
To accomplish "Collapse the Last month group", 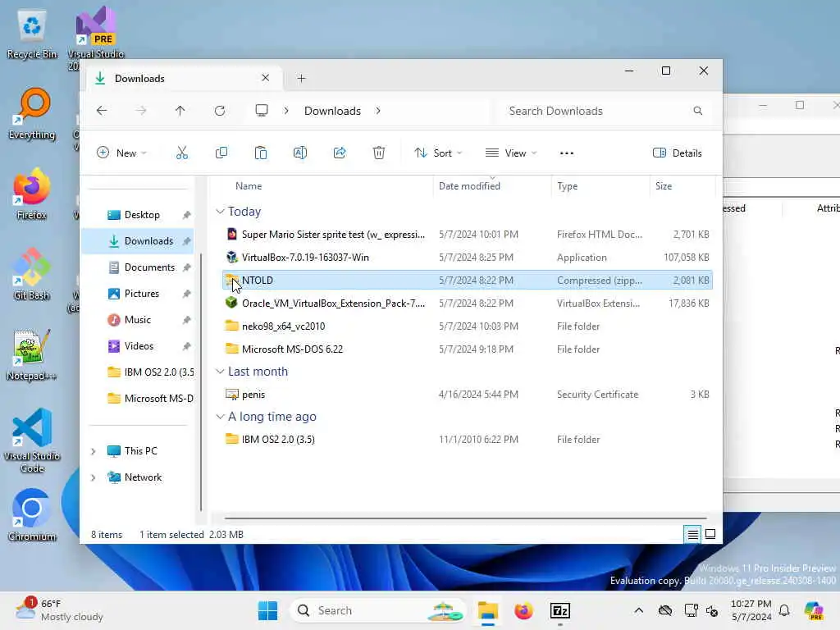I will coord(220,372).
